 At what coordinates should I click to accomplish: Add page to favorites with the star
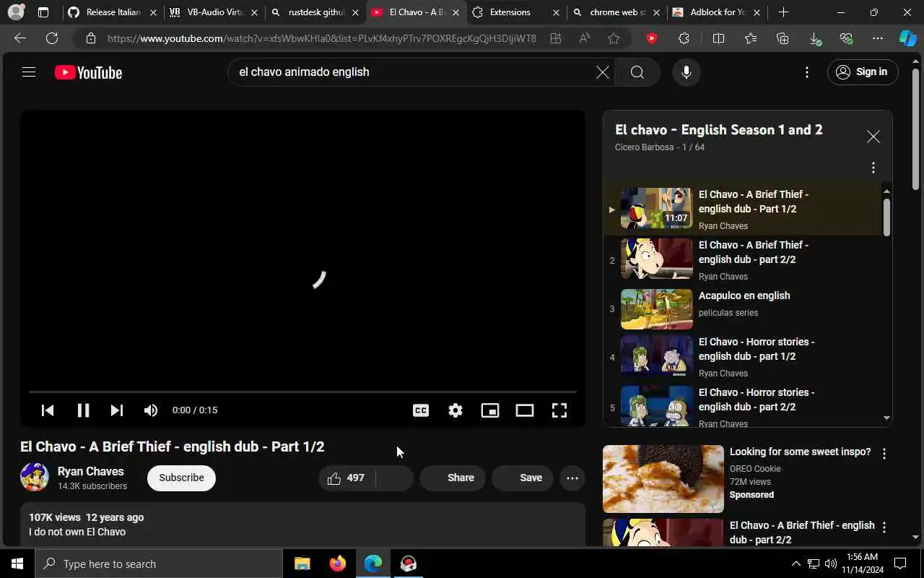coord(614,38)
